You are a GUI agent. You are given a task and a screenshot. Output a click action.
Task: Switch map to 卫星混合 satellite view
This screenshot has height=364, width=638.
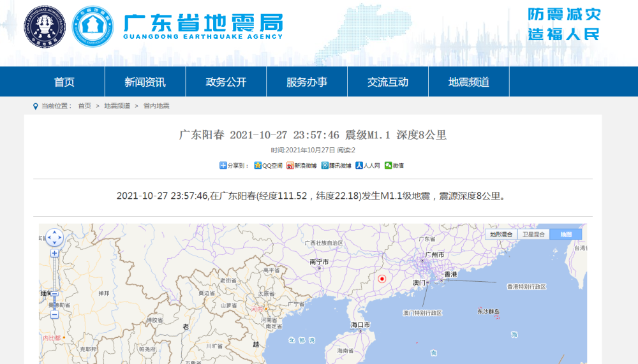(533, 234)
